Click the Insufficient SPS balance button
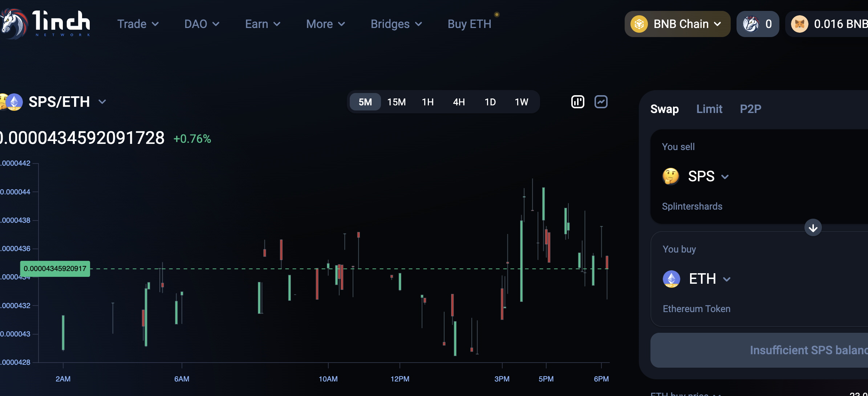Viewport: 868px width, 396px height. [759, 350]
